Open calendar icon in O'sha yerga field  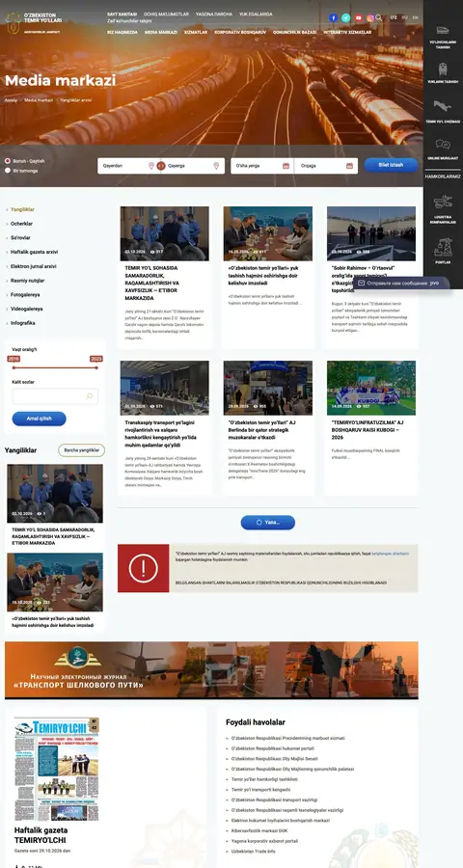coord(286,166)
